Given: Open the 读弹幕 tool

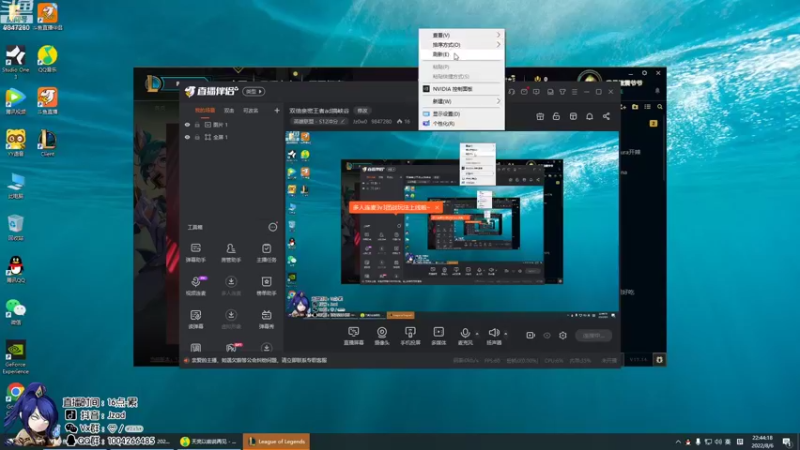Looking at the screenshot, I should [195, 318].
